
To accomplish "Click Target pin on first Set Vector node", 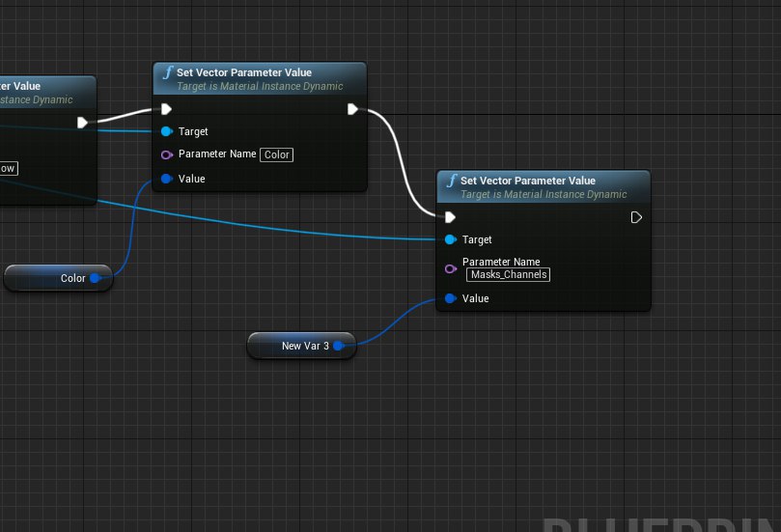I will [167, 131].
